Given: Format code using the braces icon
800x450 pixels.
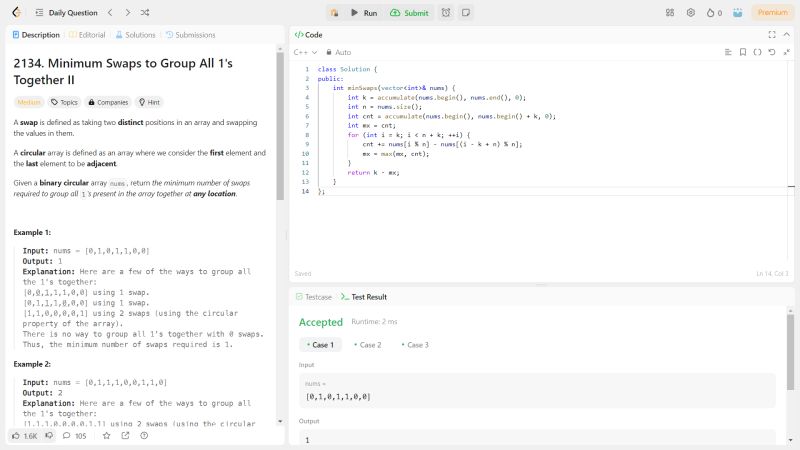Looking at the screenshot, I should [x=757, y=52].
